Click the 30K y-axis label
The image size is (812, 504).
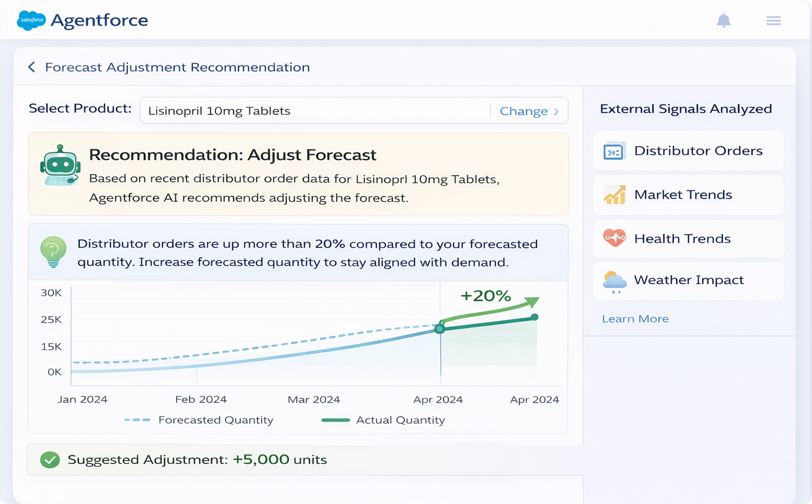(51, 293)
